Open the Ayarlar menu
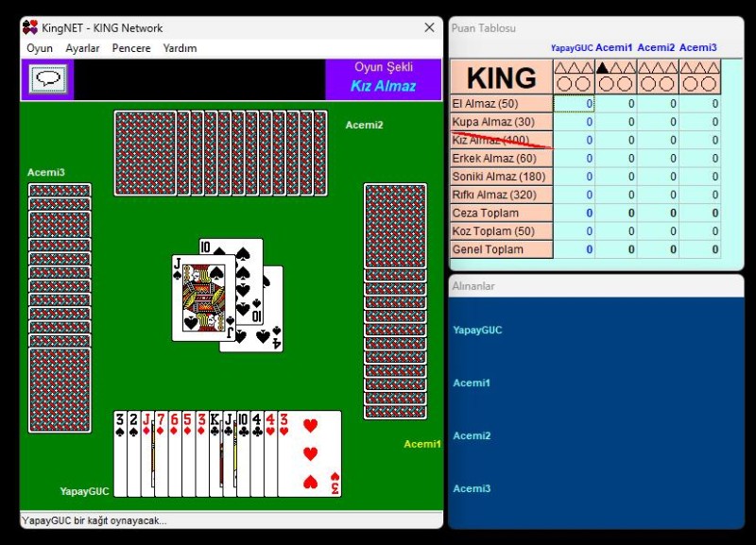The height and width of the screenshot is (545, 756). point(82,48)
